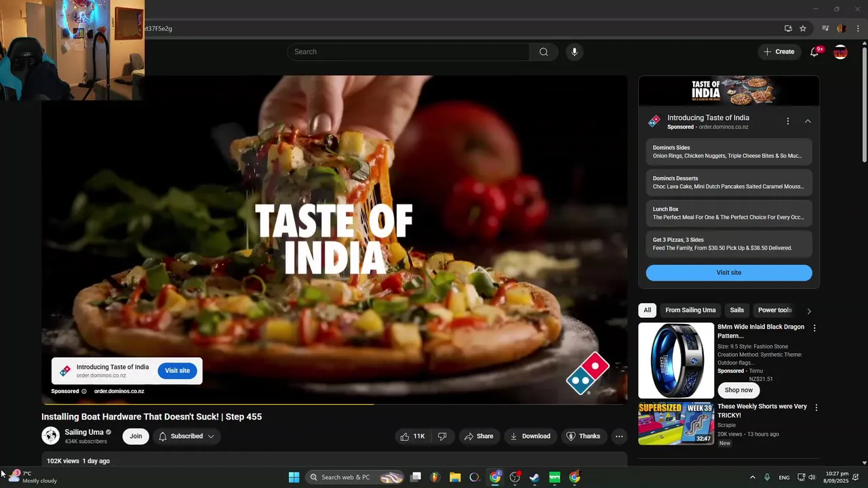The width and height of the screenshot is (868, 488).
Task: Open the Domino's logo in video corner
Action: 588,373
